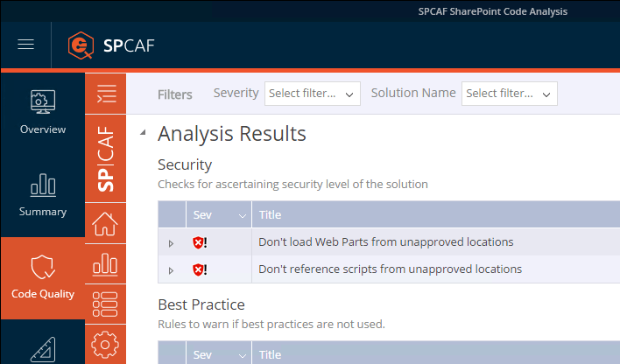Click the Title header in Best Practice table
Viewport: 620px width, 364px height.
tap(436, 353)
